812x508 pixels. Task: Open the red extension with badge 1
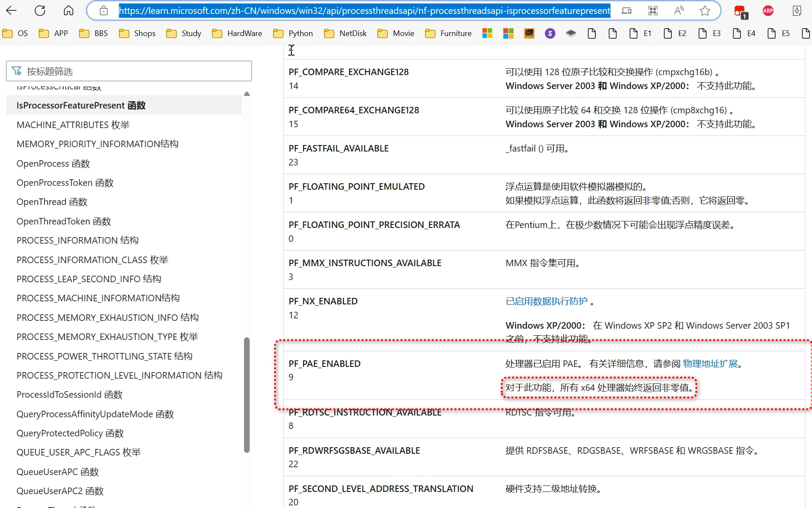(x=740, y=11)
